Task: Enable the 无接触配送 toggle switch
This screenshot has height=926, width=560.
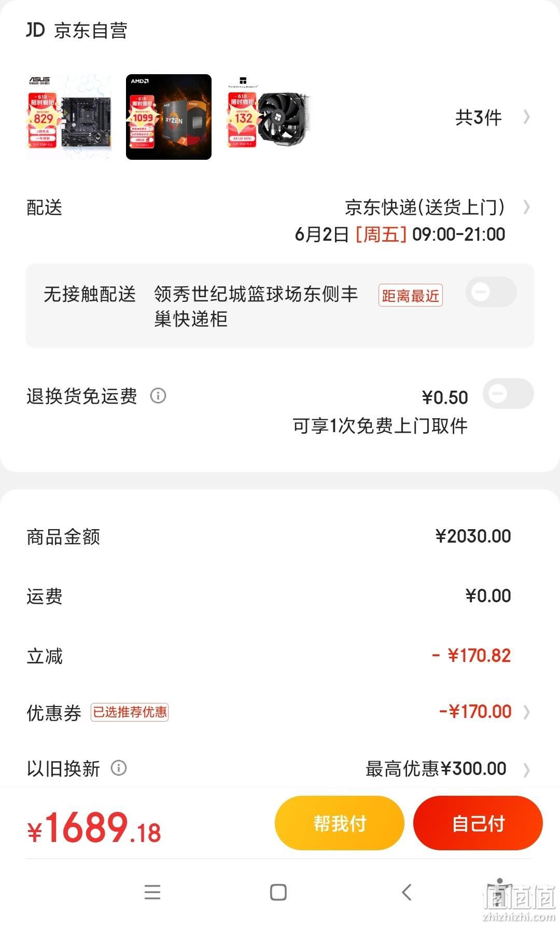Action: click(491, 292)
